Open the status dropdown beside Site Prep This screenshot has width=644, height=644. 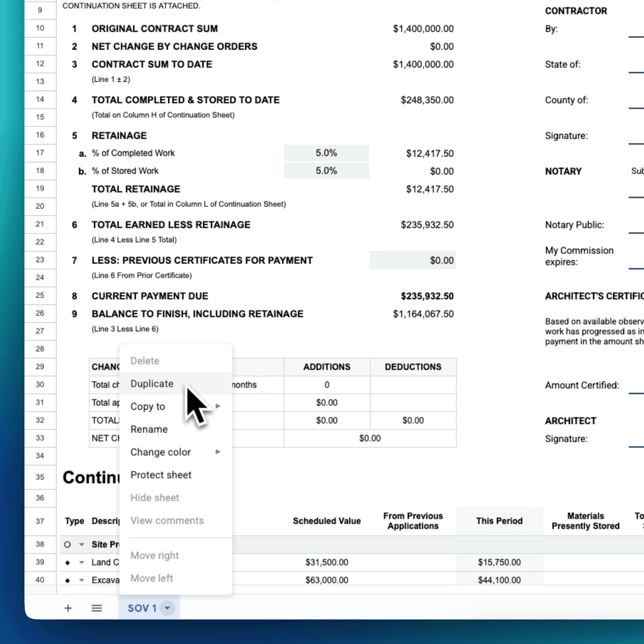pos(82,544)
